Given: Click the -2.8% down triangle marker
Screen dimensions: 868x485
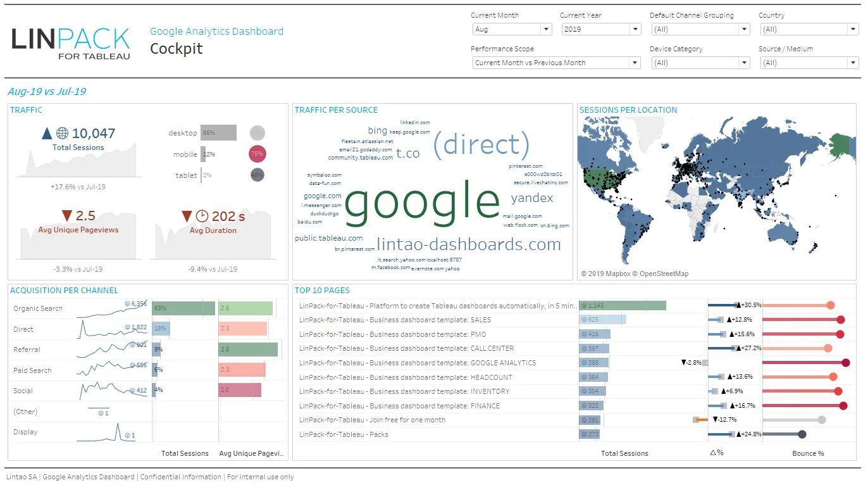Looking at the screenshot, I should [x=684, y=363].
